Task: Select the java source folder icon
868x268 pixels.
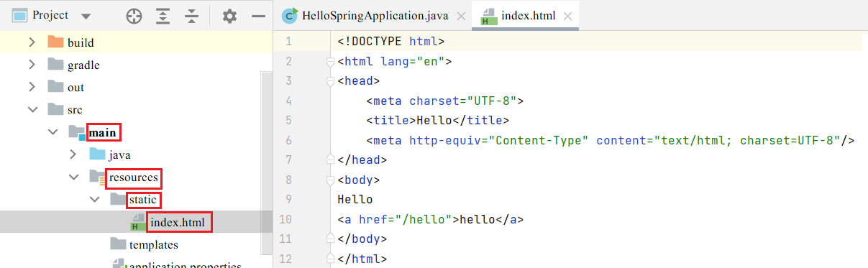Action: (x=97, y=154)
